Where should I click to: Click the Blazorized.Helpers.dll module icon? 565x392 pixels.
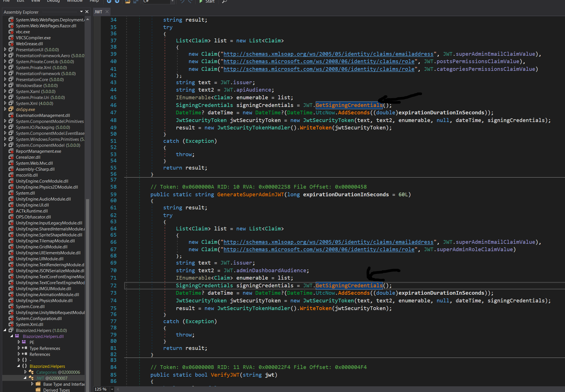tap(17, 336)
